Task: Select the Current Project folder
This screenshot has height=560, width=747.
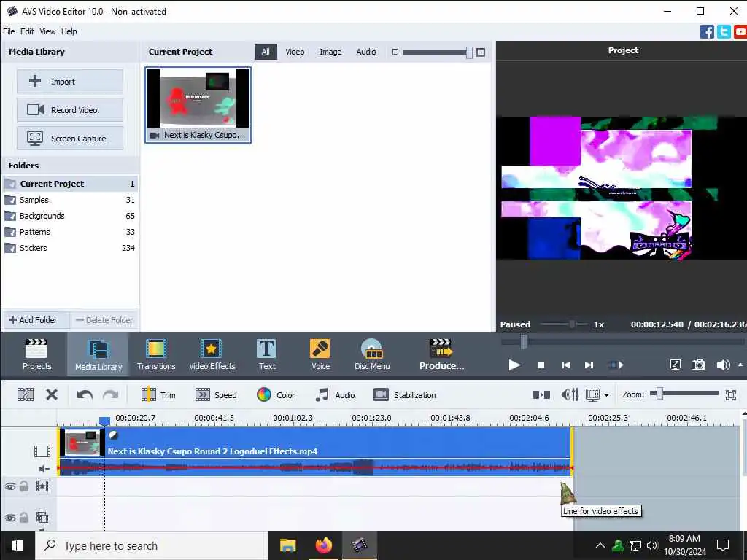Action: pos(70,184)
